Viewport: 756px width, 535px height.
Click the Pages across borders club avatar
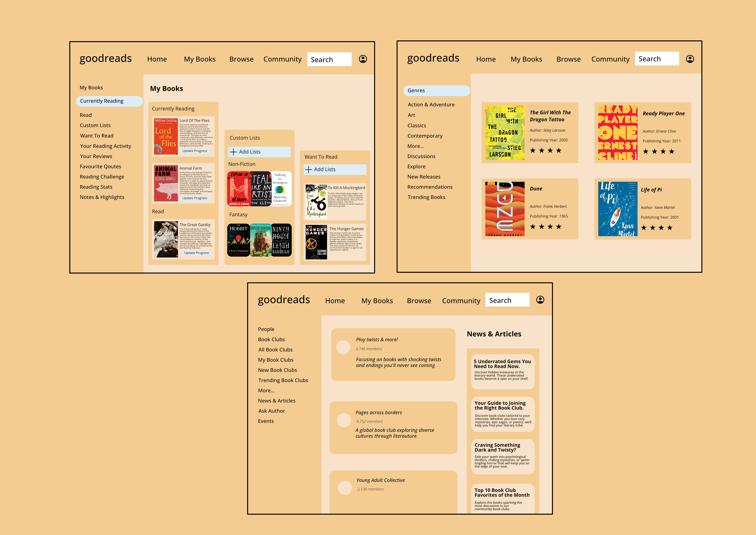click(x=344, y=420)
